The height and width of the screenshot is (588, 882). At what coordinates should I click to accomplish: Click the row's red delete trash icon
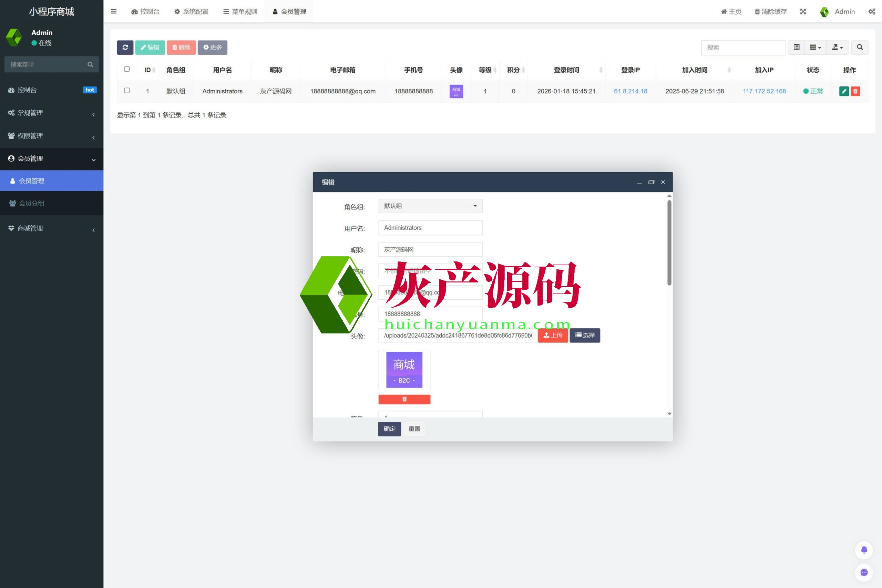855,91
